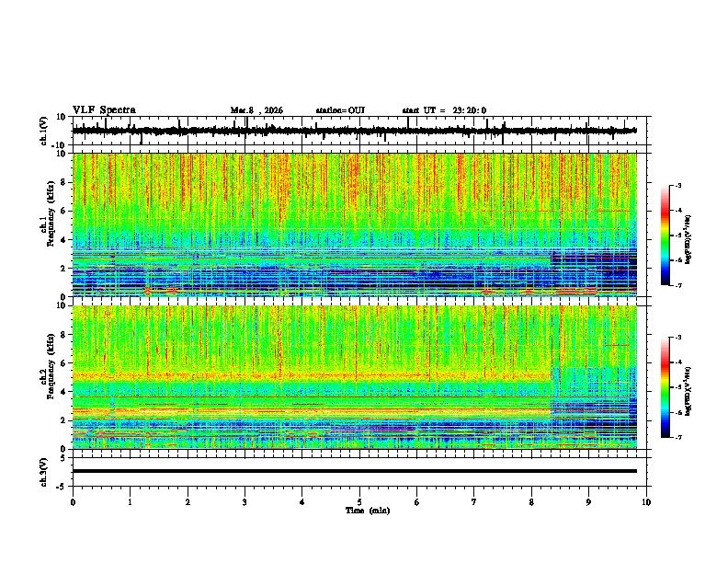The height and width of the screenshot is (563, 728).
Task: Click time axis tick label 7
Action: (x=474, y=502)
